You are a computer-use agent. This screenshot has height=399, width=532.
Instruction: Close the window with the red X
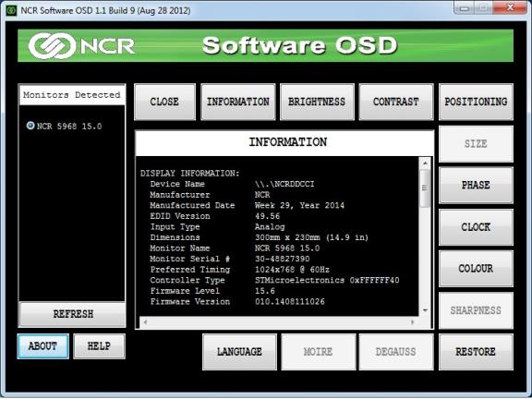pyautogui.click(x=510, y=7)
